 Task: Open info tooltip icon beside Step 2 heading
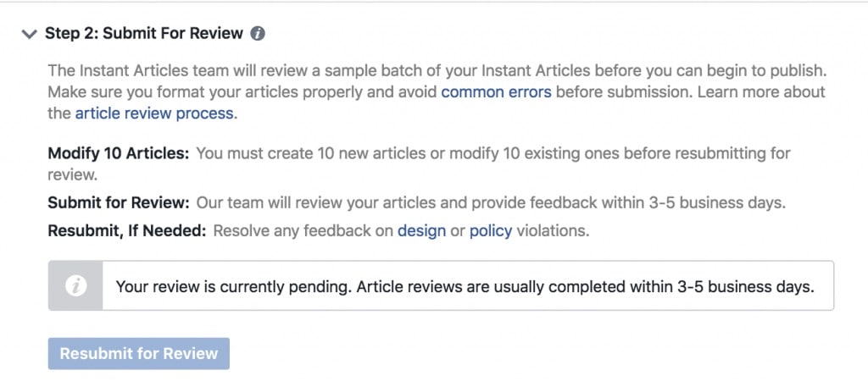pos(258,34)
